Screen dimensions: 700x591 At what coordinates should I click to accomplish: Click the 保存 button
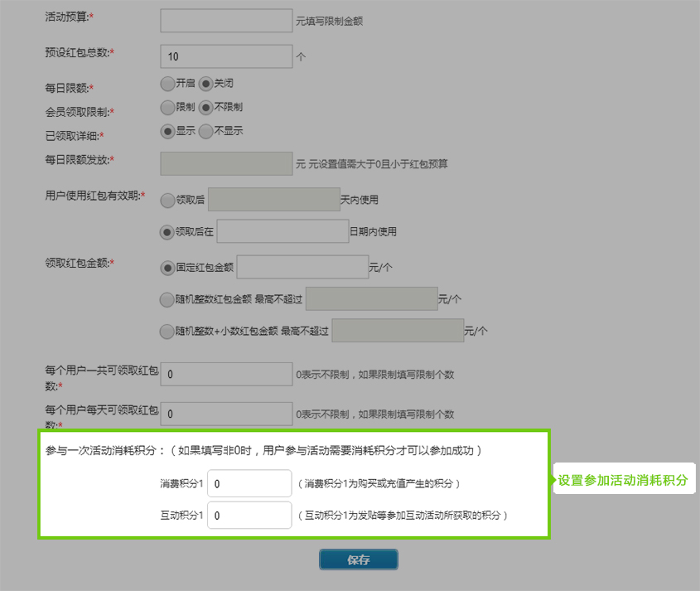pyautogui.click(x=359, y=560)
